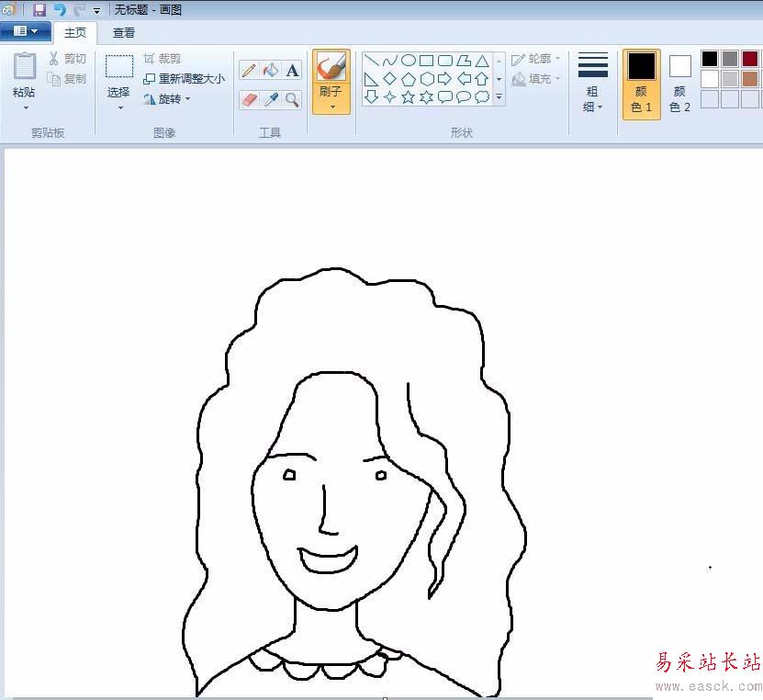
Task: Choose the Pentagon shape
Action: tap(409, 79)
